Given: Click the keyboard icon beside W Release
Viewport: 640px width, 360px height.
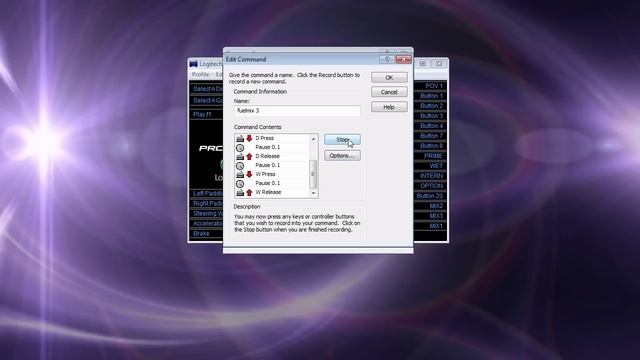Looking at the screenshot, I should tap(240, 192).
